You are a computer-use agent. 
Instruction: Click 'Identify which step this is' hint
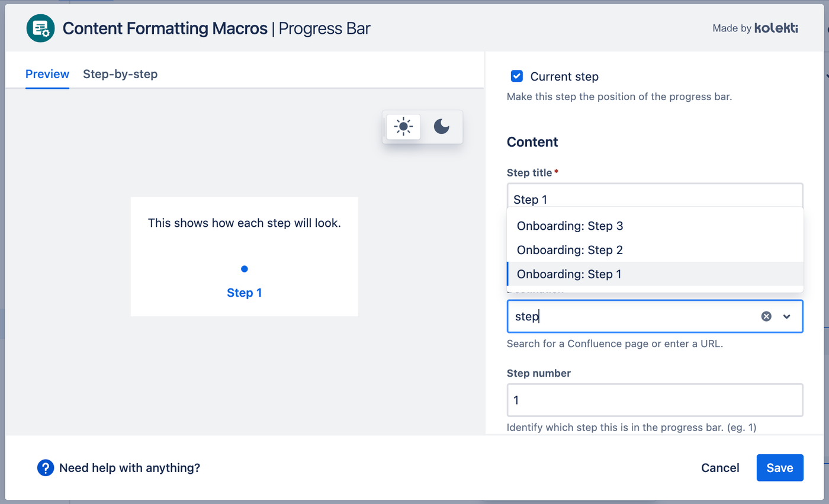pyautogui.click(x=632, y=427)
